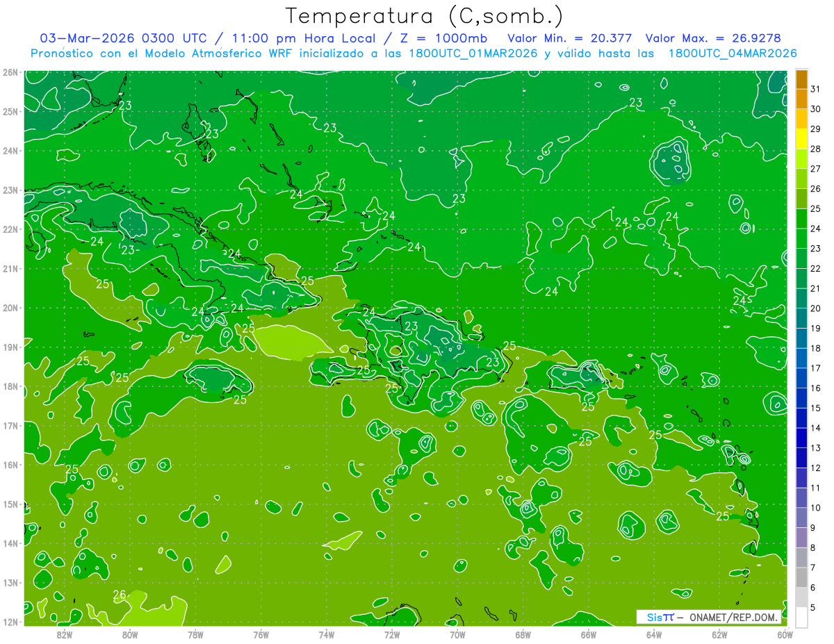Click the 64W longitude axis label
The image size is (834, 644).
click(x=654, y=634)
